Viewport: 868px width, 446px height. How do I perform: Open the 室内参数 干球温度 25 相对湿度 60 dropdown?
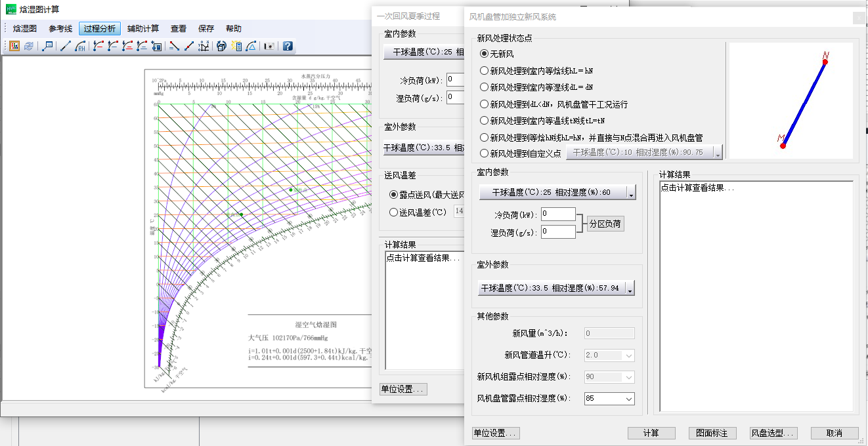[x=631, y=193]
